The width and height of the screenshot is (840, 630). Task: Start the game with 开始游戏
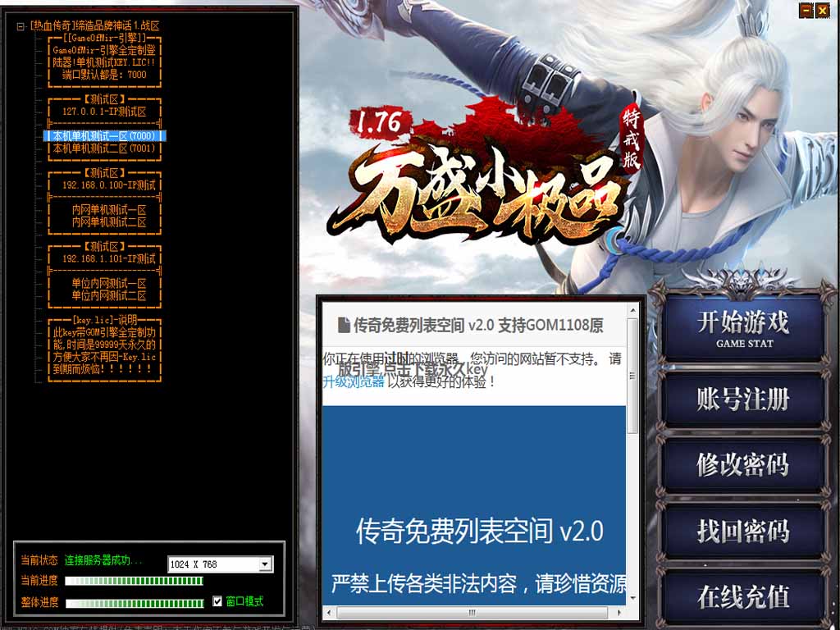[743, 328]
